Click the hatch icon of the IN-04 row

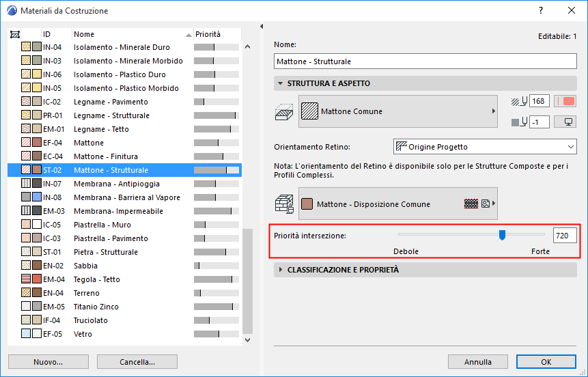26,47
